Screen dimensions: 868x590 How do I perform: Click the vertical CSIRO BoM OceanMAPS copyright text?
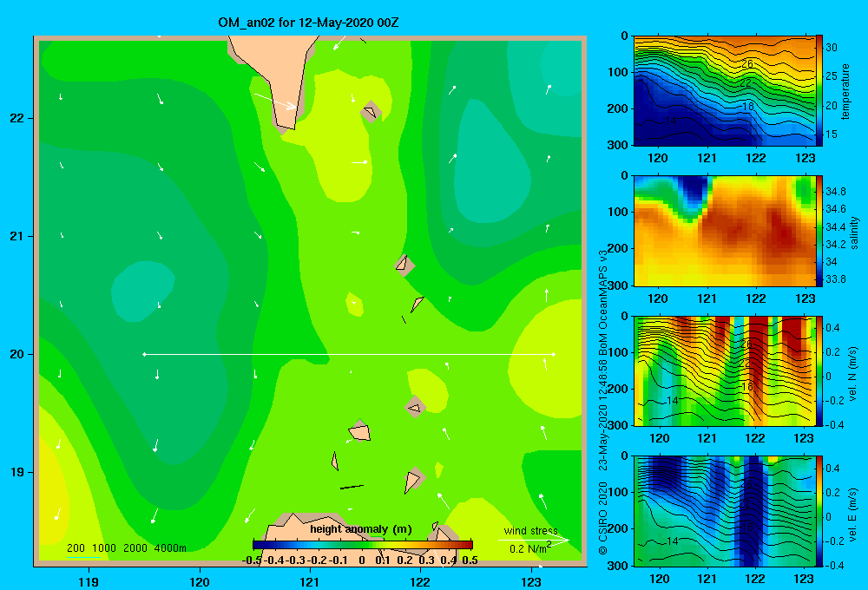tap(603, 403)
